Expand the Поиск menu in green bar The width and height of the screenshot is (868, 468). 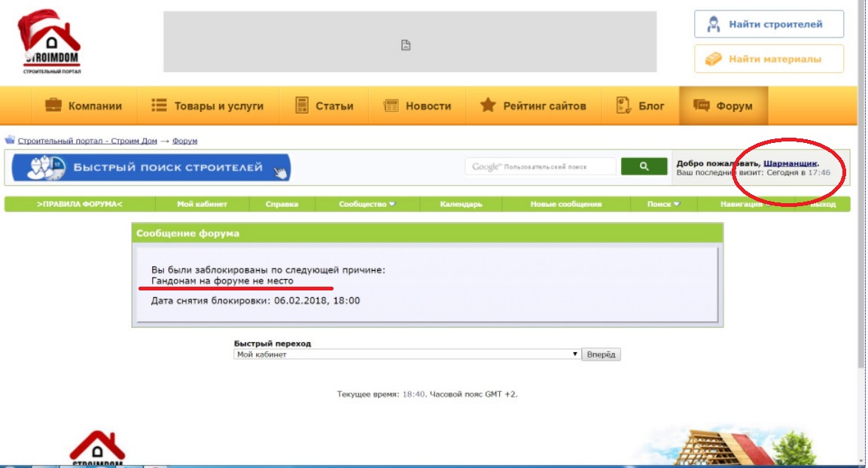pos(663,204)
